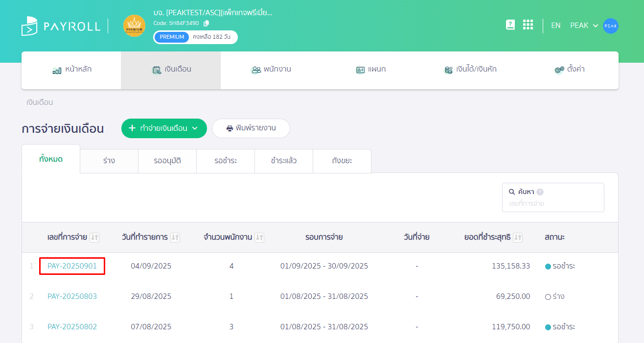This screenshot has width=644, height=343.
Task: Copy the company code 5H84F3490
Action: tap(206, 23)
